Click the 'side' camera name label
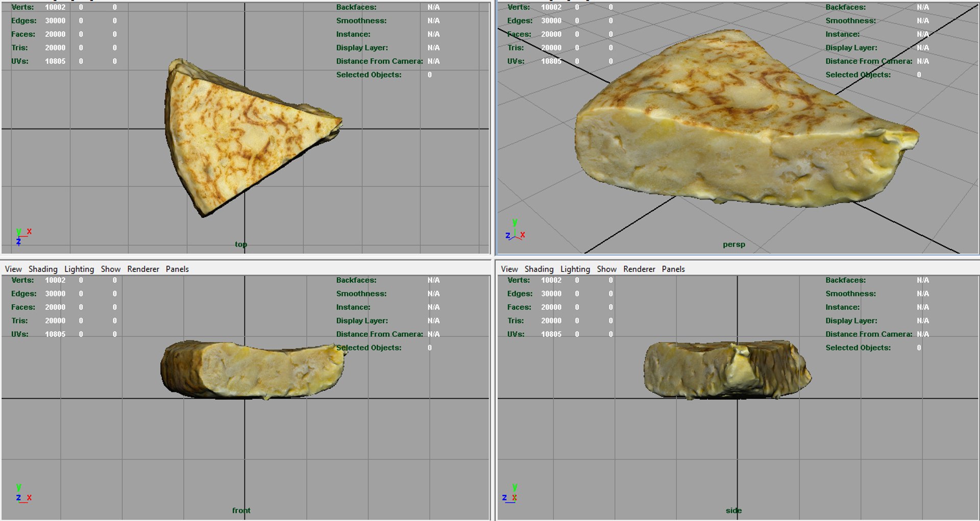Image resolution: width=980 pixels, height=521 pixels. pyautogui.click(x=734, y=510)
